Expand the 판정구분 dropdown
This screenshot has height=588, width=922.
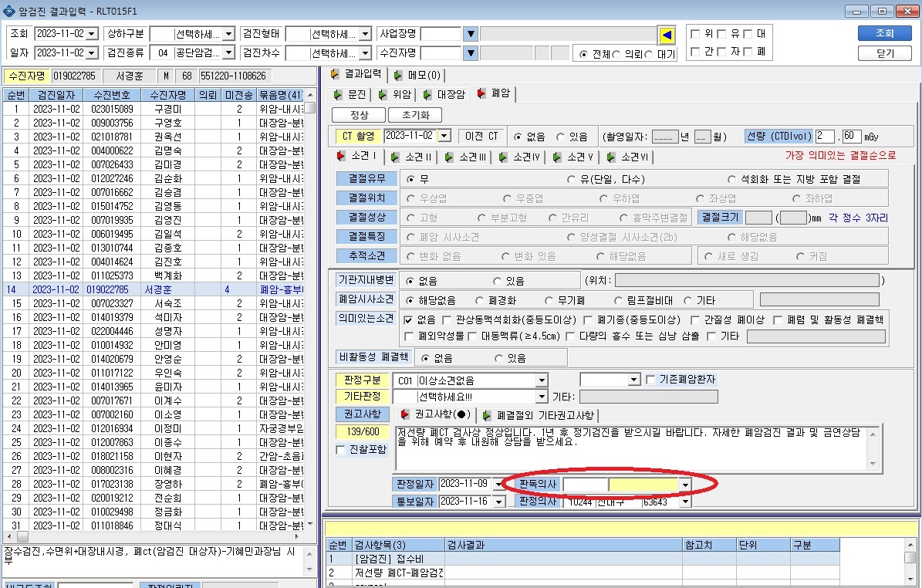tap(542, 380)
